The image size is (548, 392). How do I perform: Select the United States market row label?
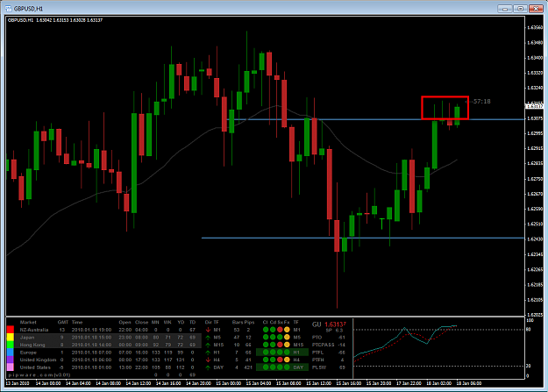point(35,367)
